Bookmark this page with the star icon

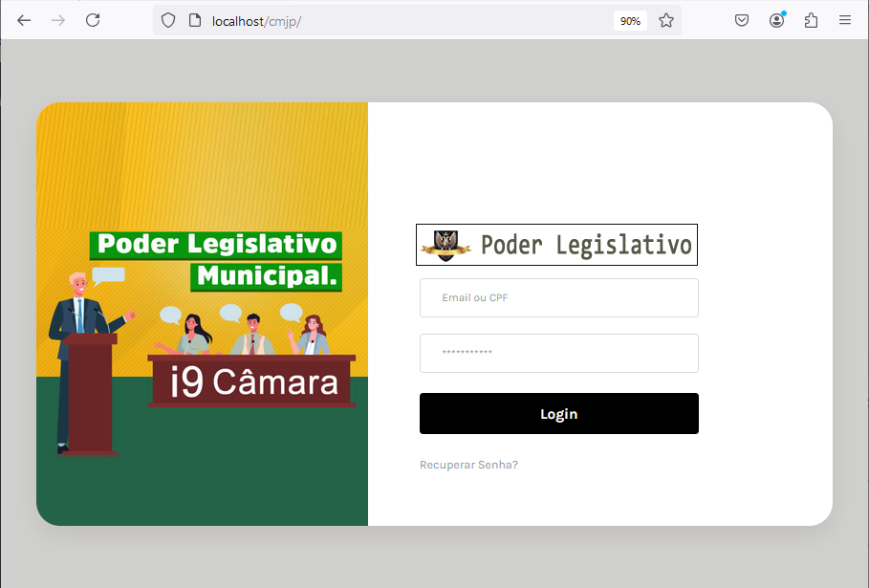[x=666, y=21]
